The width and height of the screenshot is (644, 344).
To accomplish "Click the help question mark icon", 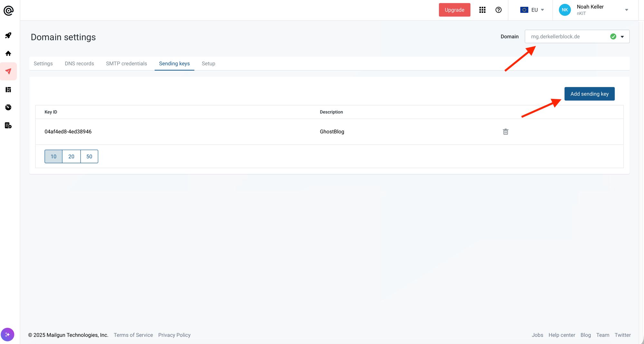I will click(x=498, y=10).
